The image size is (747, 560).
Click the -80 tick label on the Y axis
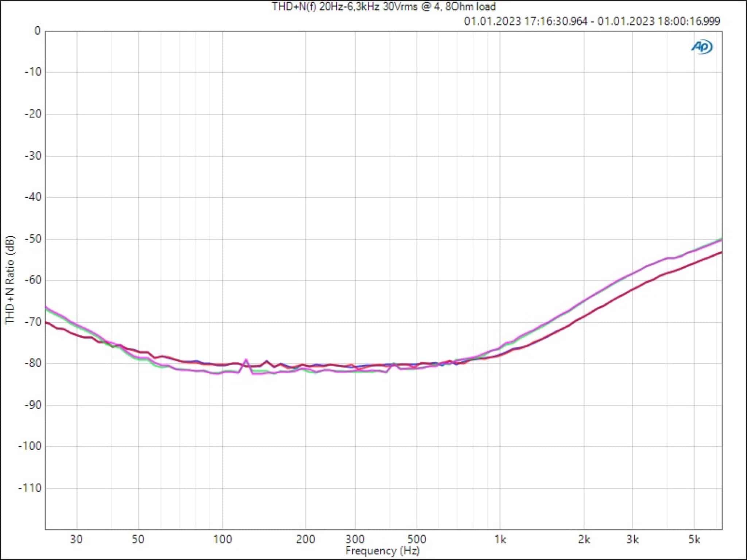[x=33, y=363]
